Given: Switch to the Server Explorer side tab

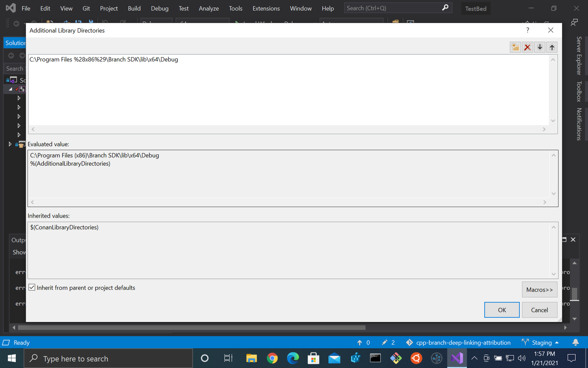Looking at the screenshot, I should 578,56.
